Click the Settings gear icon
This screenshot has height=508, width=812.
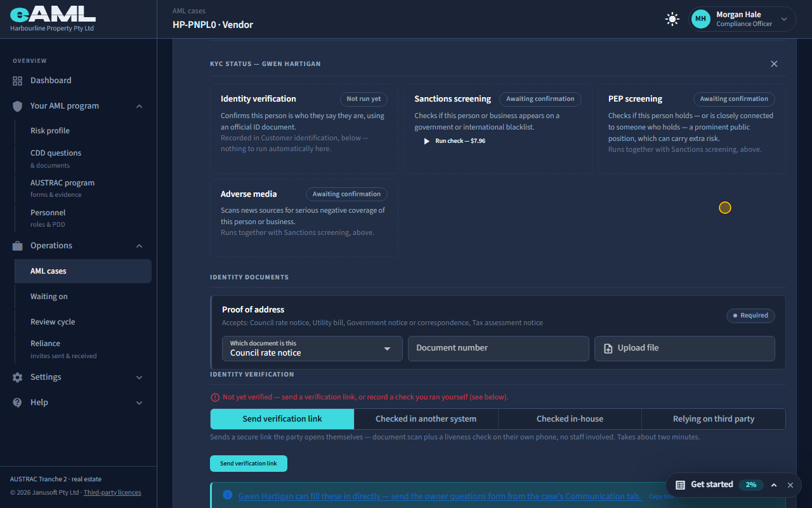tap(18, 377)
